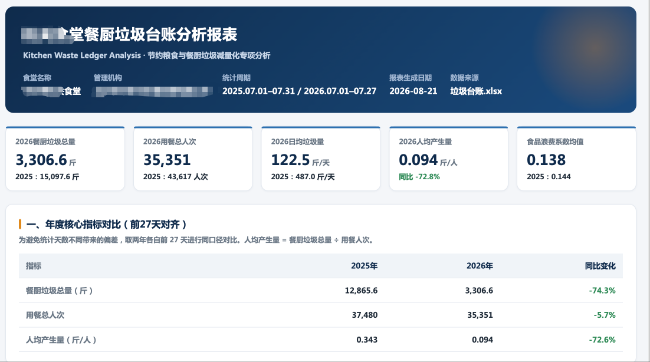Click report generation date 2026-08-21

pos(413,91)
